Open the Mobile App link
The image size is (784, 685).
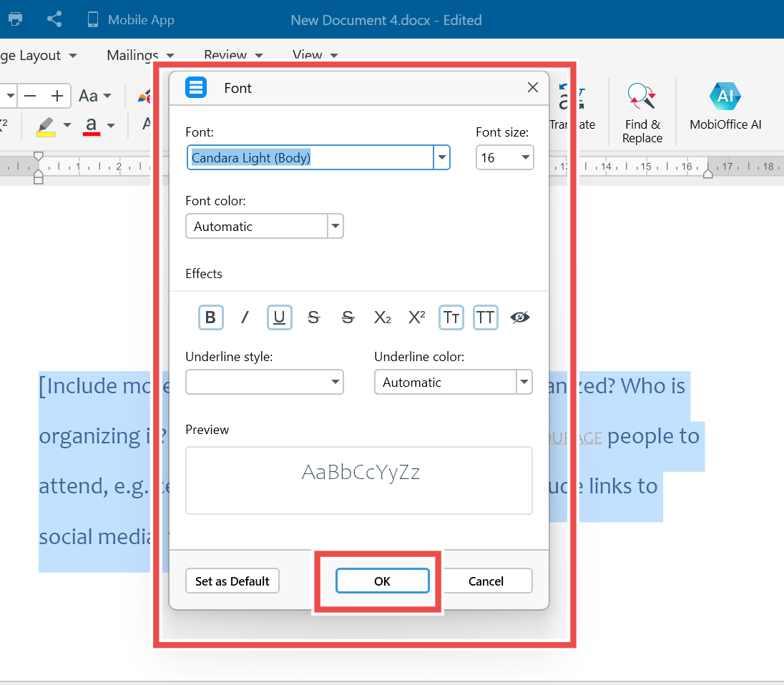pos(130,20)
